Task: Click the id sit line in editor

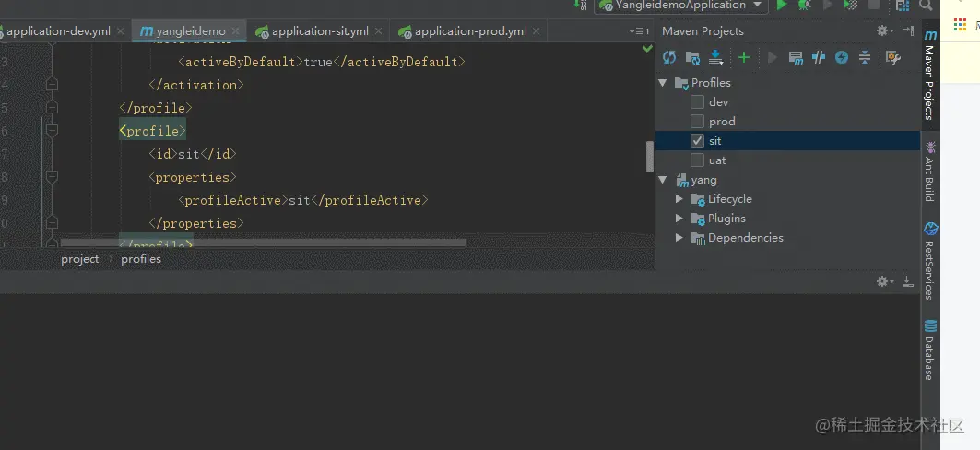Action: (193, 154)
